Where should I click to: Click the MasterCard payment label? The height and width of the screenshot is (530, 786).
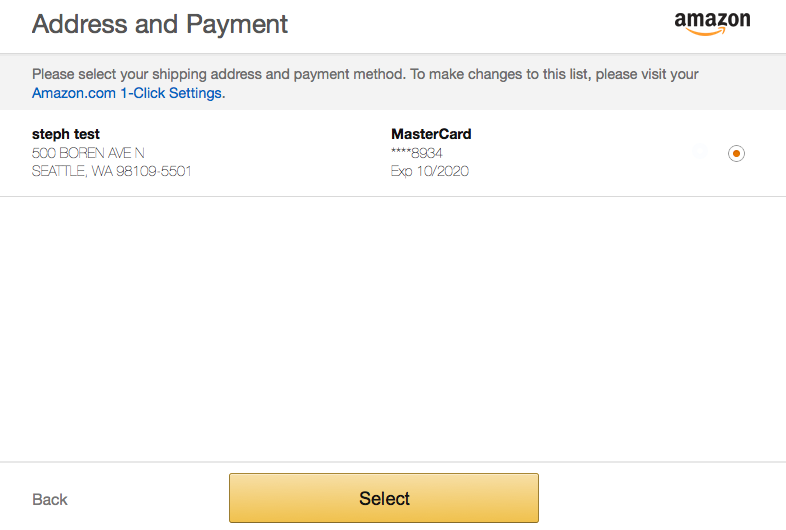click(x=431, y=134)
